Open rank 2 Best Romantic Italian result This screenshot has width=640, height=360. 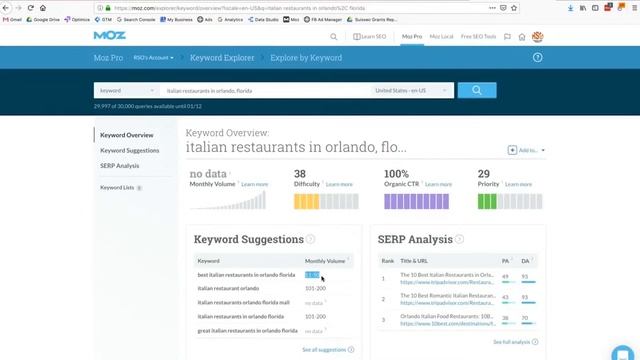click(448, 296)
